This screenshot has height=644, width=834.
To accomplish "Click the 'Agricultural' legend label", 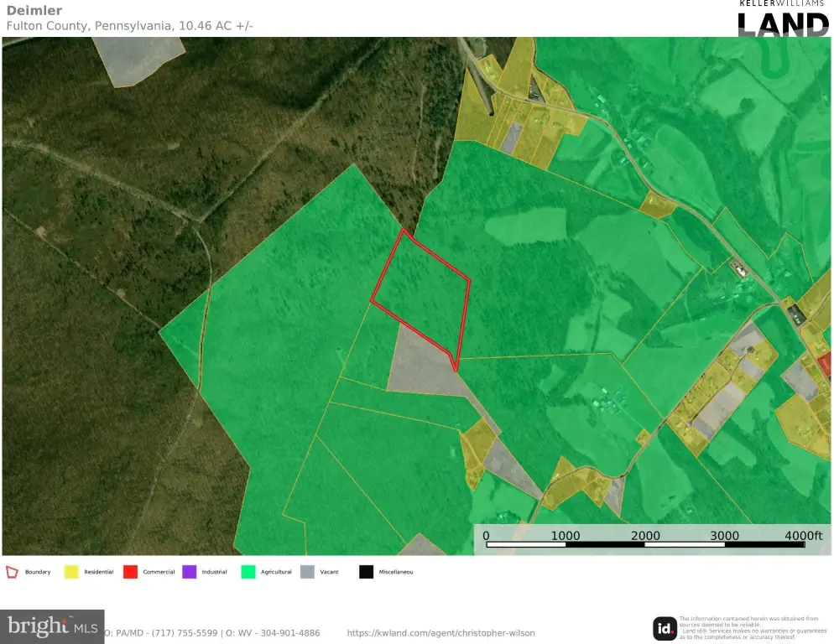I will point(276,572).
